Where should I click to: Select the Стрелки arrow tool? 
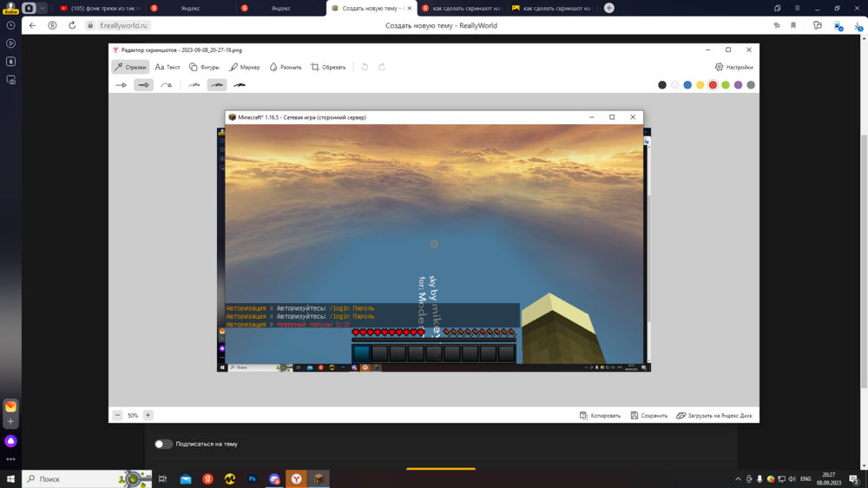[131, 67]
